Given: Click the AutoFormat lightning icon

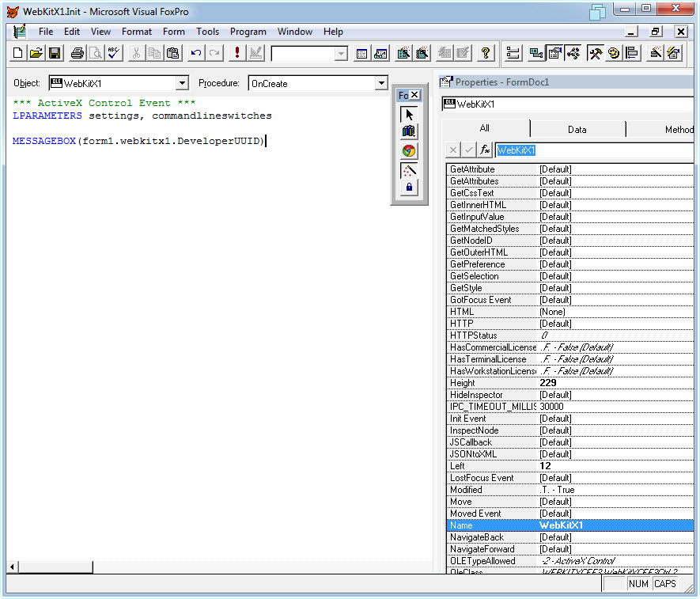Looking at the screenshot, I should pos(674,53).
